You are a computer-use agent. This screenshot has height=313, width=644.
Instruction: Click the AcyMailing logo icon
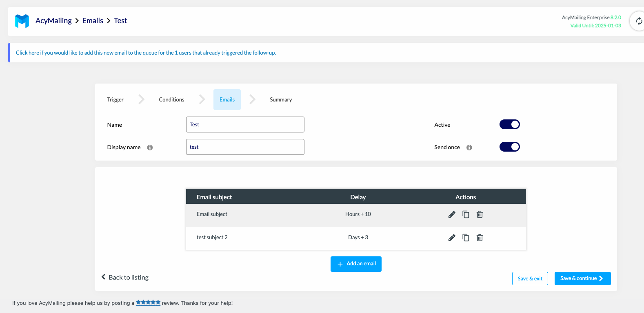(x=22, y=21)
